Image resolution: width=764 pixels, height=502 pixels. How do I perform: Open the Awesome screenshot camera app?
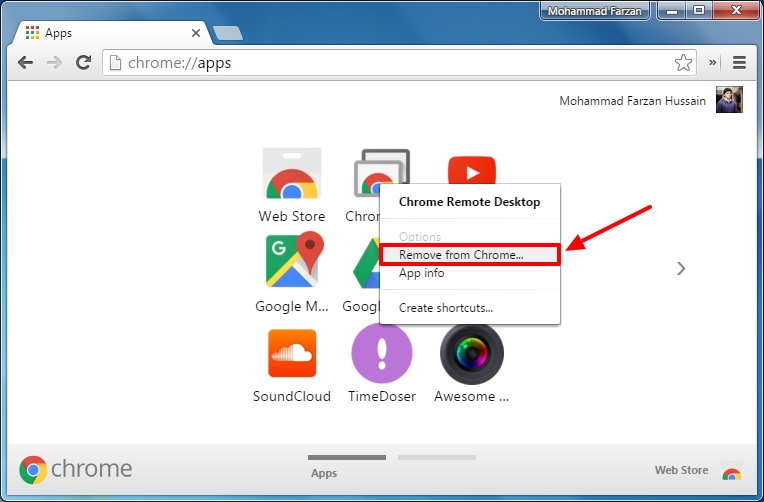pos(472,353)
